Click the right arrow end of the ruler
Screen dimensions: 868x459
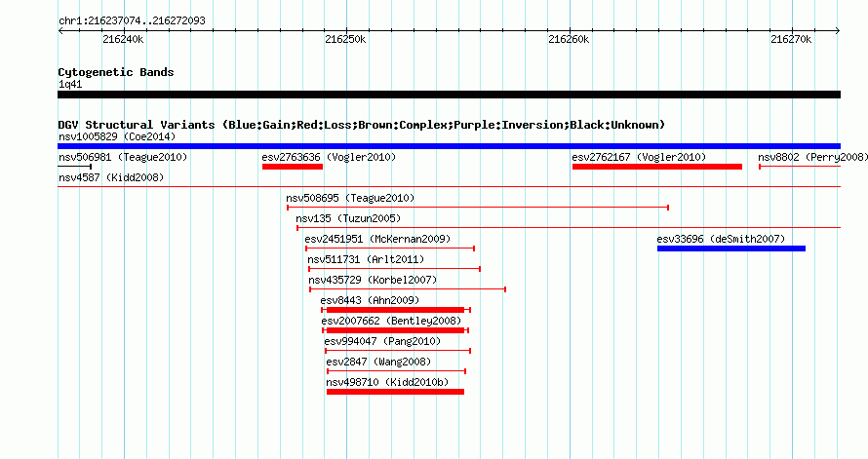(838, 31)
